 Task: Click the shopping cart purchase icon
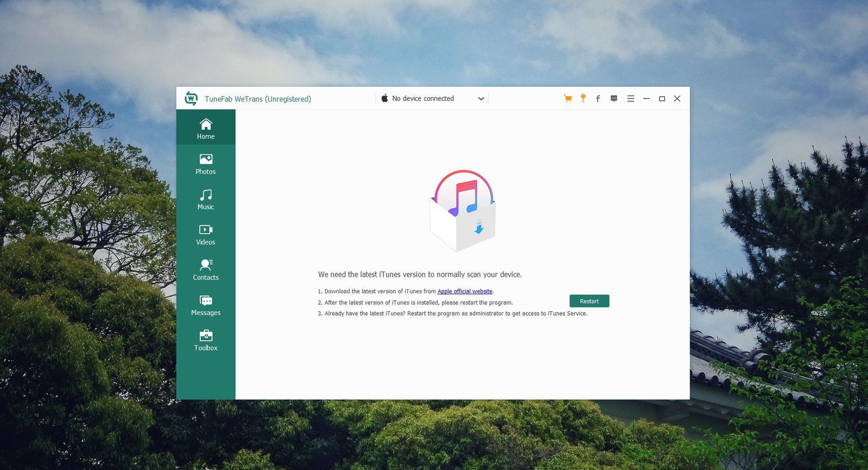coord(568,98)
